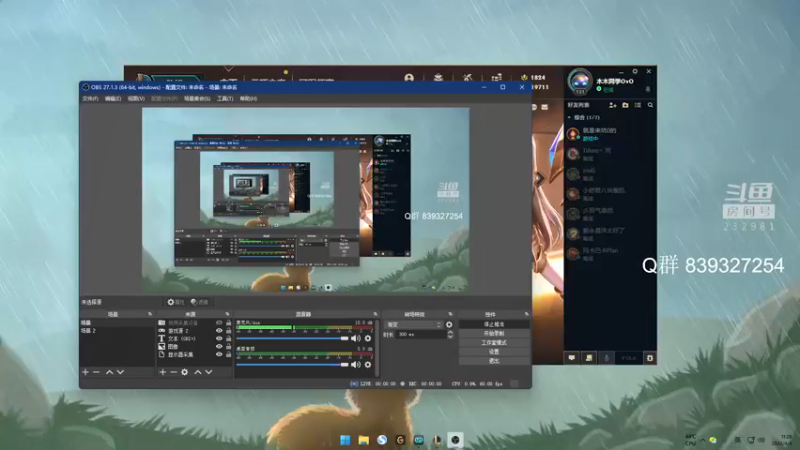Add a new scene with plus icon
Viewport: 800px width, 450px height.
85,372
